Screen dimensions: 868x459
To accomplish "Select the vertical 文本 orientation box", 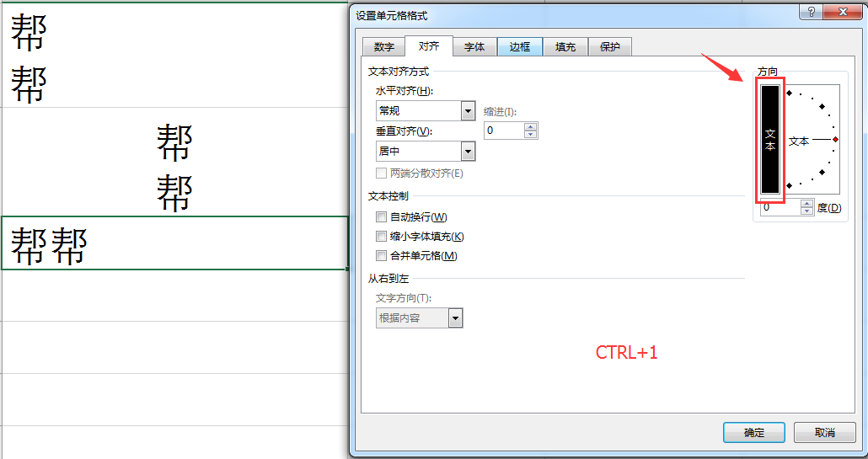I will pos(770,139).
